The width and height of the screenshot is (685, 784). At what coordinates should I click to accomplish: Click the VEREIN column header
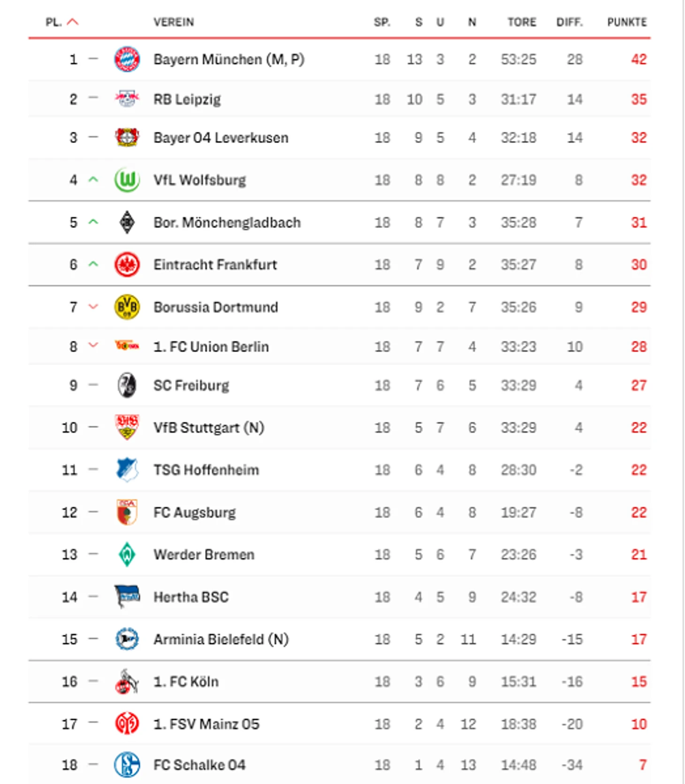tap(174, 22)
